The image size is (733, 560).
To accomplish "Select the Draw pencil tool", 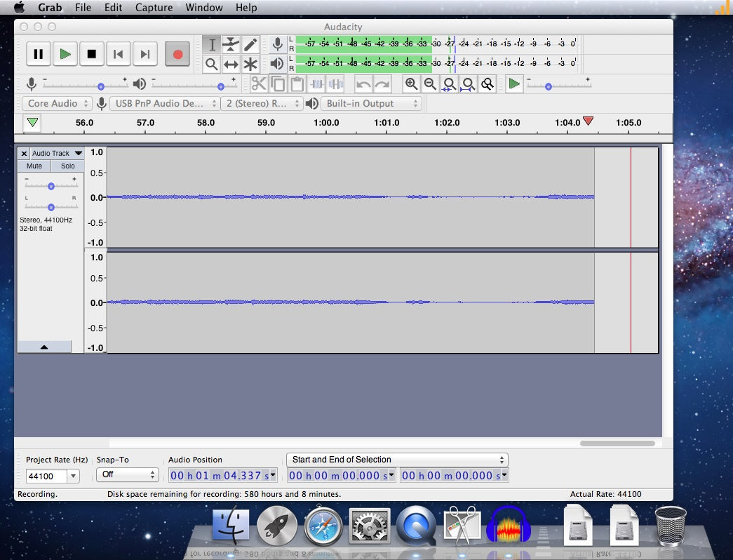I will tap(250, 45).
